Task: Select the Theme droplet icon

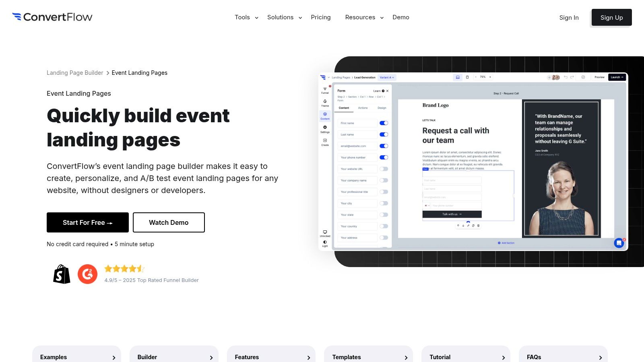Action: [325, 103]
